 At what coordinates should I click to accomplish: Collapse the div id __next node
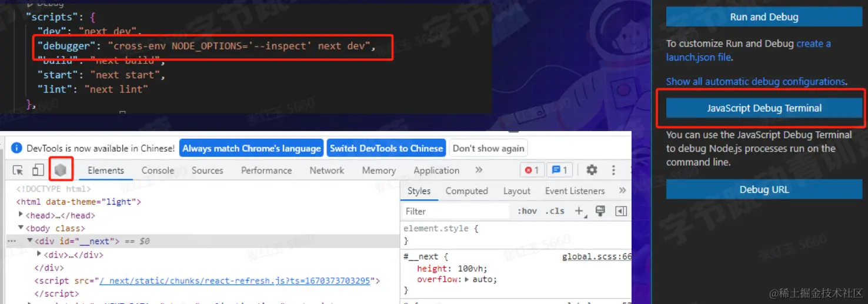30,241
